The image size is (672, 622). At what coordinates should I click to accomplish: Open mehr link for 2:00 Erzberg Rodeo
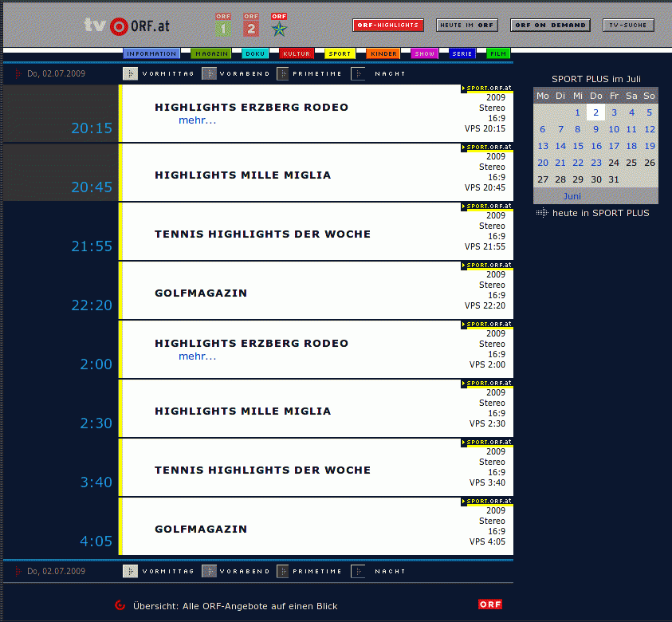197,356
